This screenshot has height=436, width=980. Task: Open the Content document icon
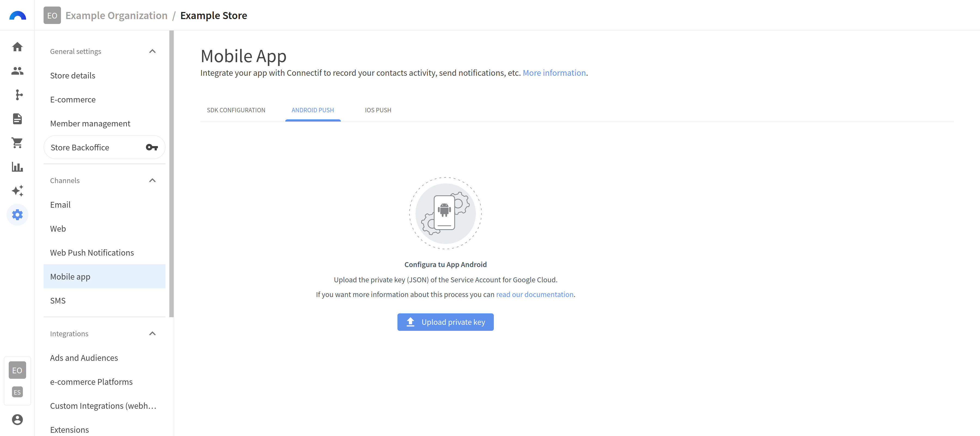tap(17, 119)
